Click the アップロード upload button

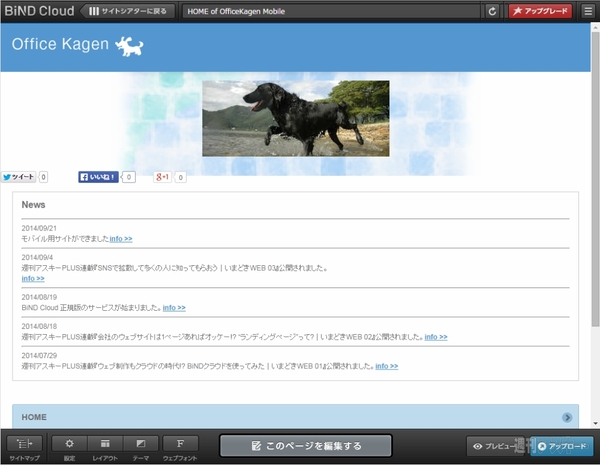(x=562, y=446)
